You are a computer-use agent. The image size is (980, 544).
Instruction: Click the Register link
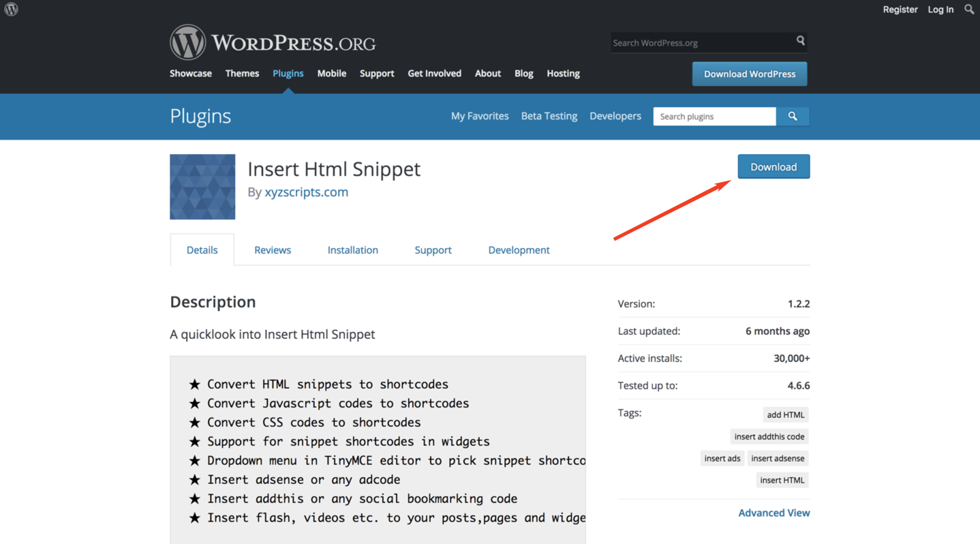tap(900, 10)
